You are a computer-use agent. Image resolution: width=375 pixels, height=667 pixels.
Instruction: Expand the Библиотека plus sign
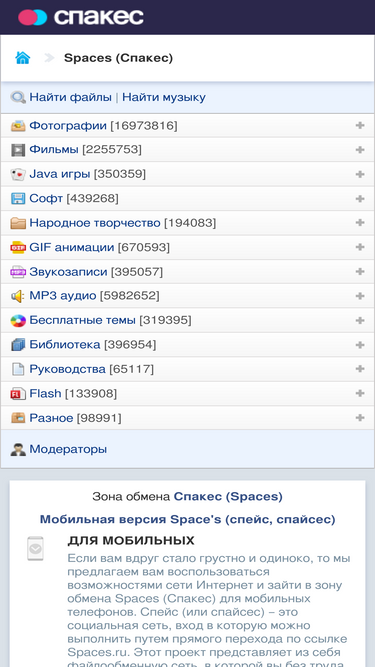(x=360, y=345)
